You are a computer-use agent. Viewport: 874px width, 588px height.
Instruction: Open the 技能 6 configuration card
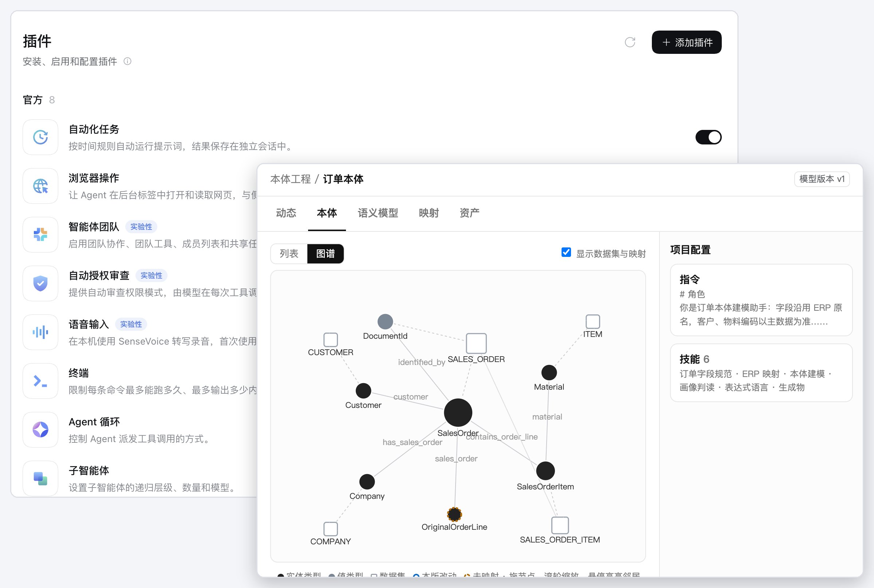[x=761, y=373]
